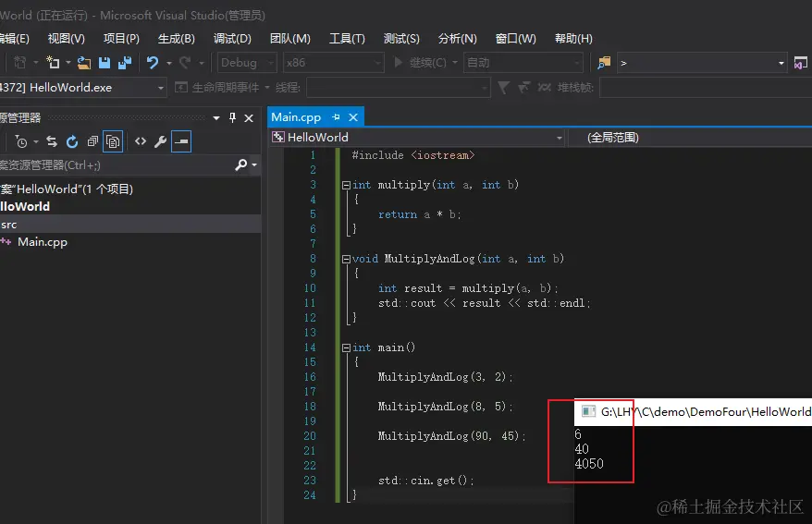Click the Refresh icon in Solution Explorer
Screen dimensions: 812x524
[72, 141]
